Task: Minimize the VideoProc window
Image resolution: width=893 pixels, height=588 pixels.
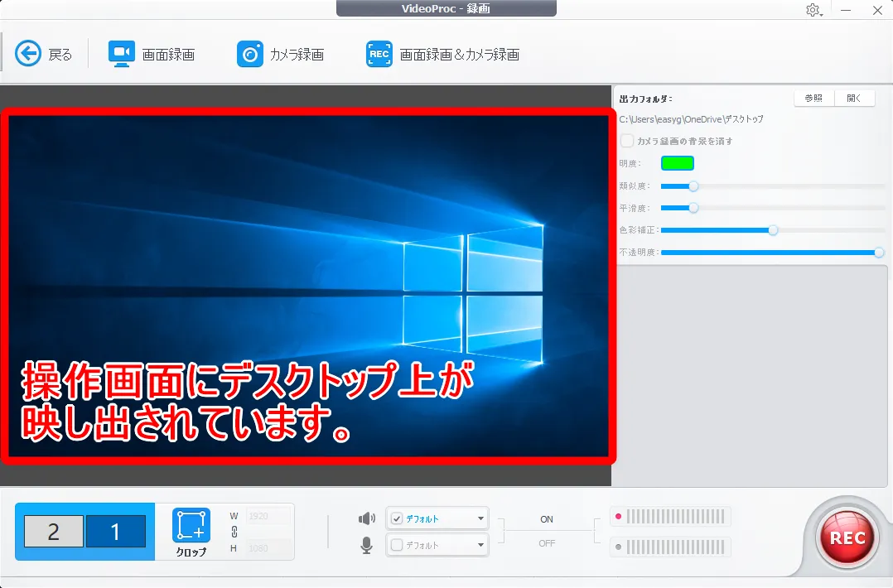Action: pos(846,10)
